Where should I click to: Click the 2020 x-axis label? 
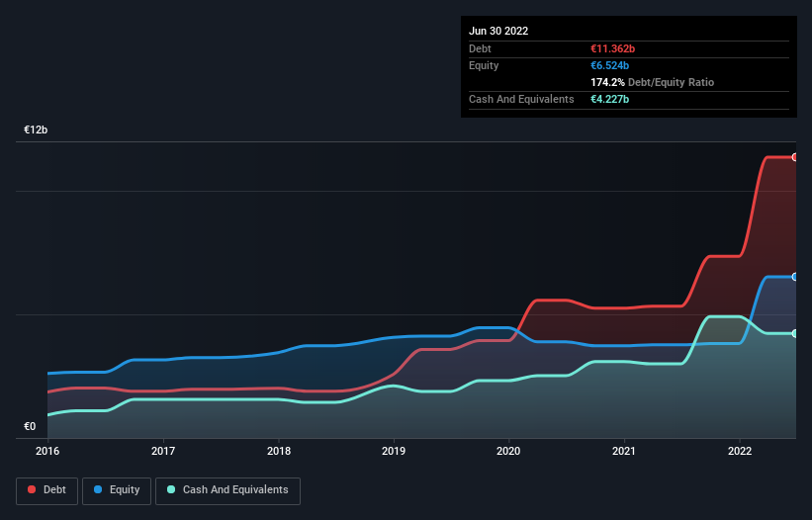[x=508, y=451]
